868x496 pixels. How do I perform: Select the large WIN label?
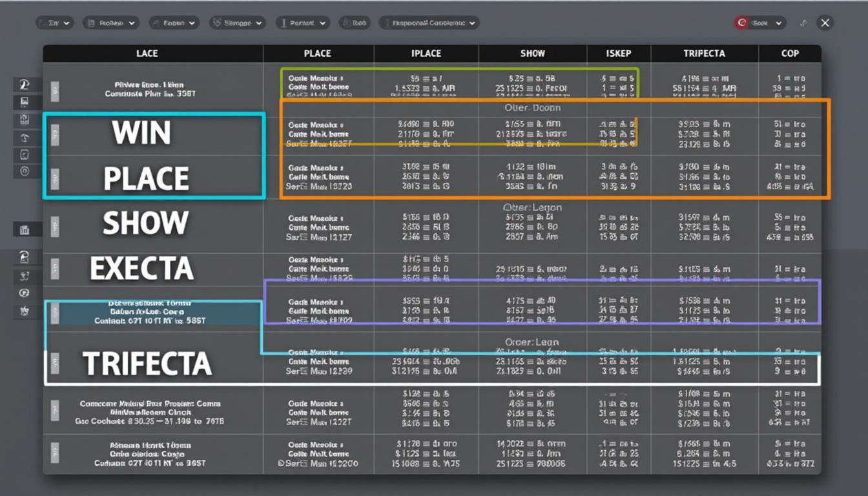click(x=141, y=133)
